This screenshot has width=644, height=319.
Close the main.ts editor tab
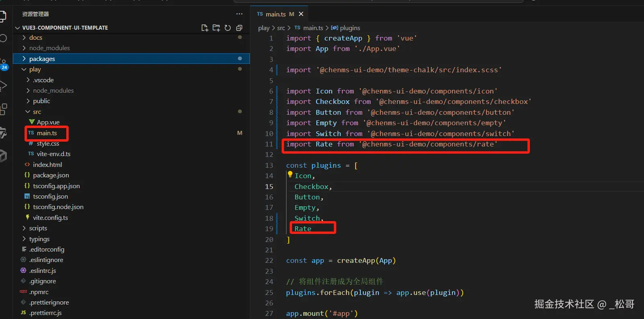pos(301,14)
